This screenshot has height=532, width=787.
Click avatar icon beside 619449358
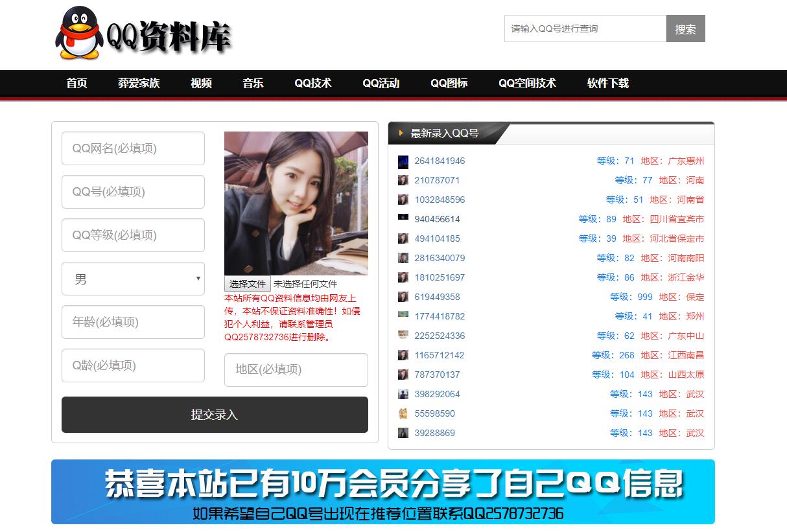pos(403,297)
